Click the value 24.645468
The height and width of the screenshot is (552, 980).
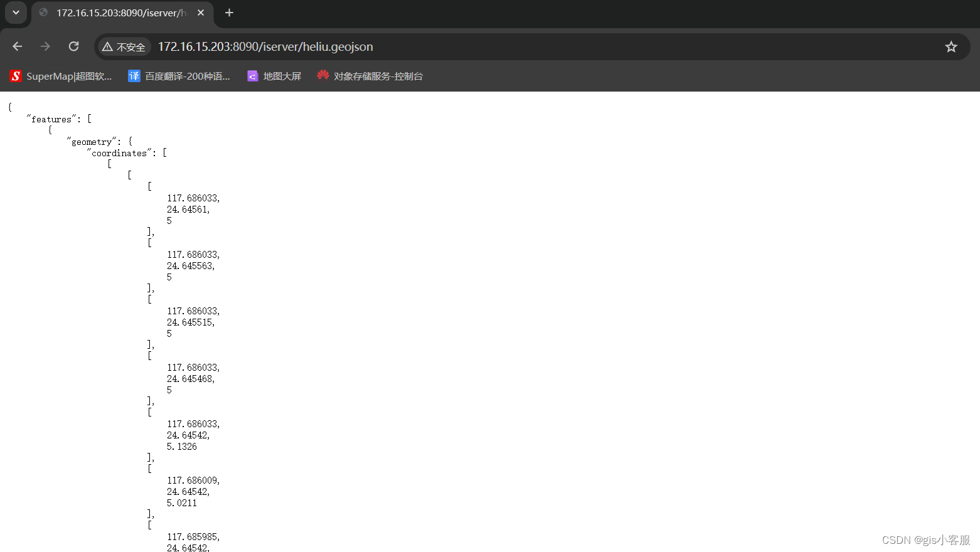coord(191,379)
